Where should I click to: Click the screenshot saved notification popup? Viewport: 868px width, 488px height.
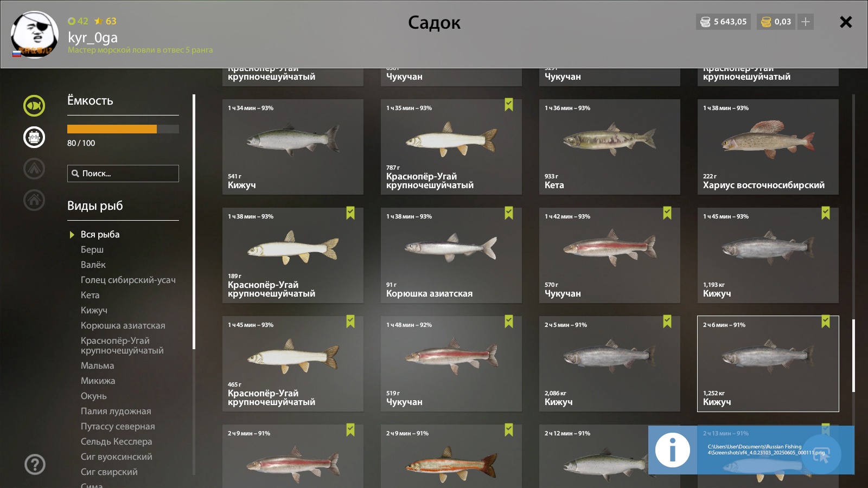click(x=751, y=450)
